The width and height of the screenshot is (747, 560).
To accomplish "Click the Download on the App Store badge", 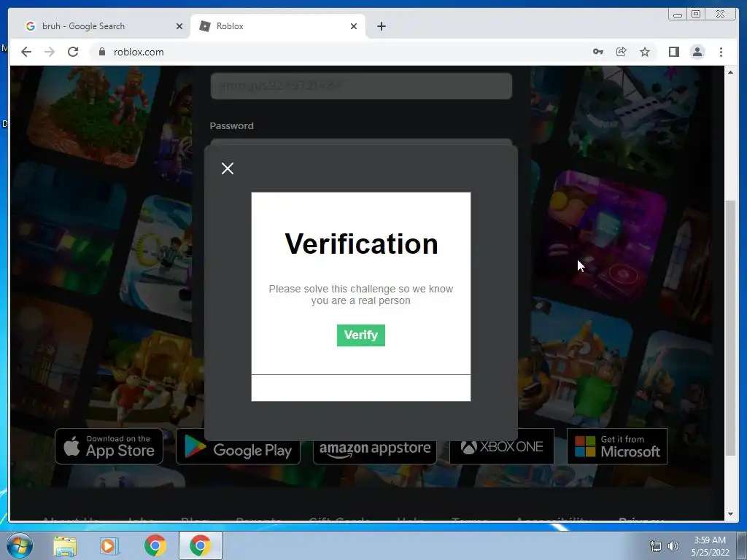I will point(109,446).
